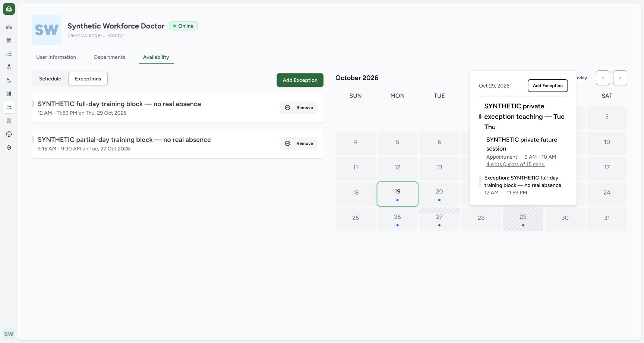Image resolution: width=644 pixels, height=343 pixels.
Task: Select October 19 on calendar
Action: coord(398,194)
